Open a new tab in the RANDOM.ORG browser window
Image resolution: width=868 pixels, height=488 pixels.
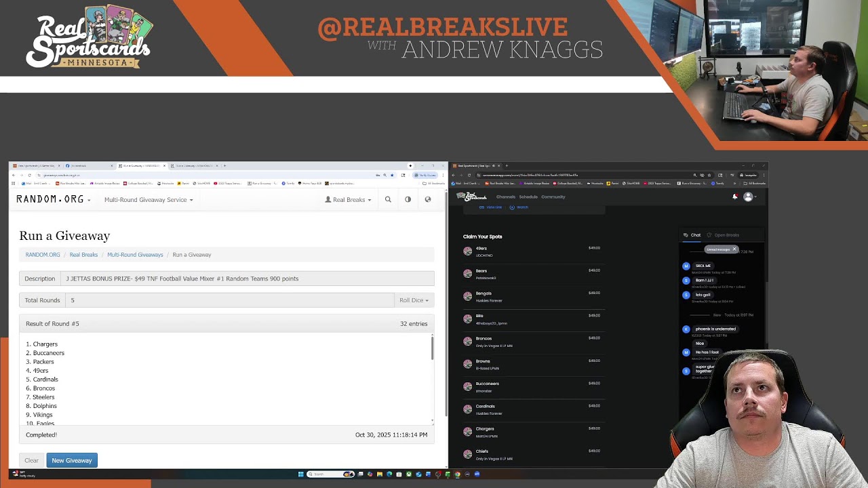coord(224,165)
